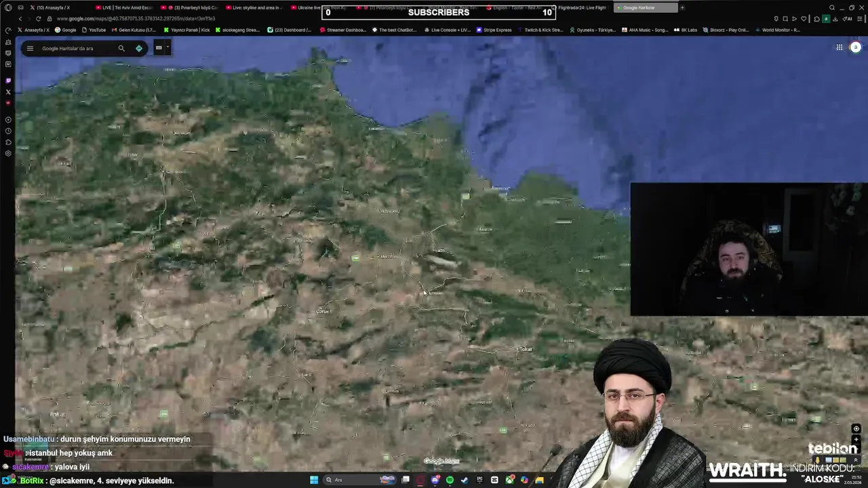Open the 'AHA Music' bookmark

pyautogui.click(x=645, y=30)
